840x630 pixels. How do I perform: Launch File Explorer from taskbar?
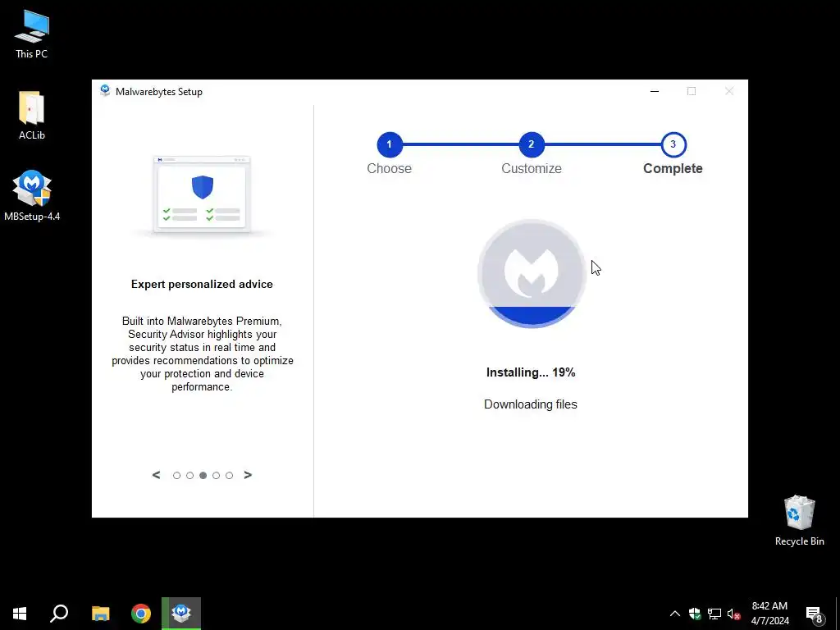[x=100, y=614]
